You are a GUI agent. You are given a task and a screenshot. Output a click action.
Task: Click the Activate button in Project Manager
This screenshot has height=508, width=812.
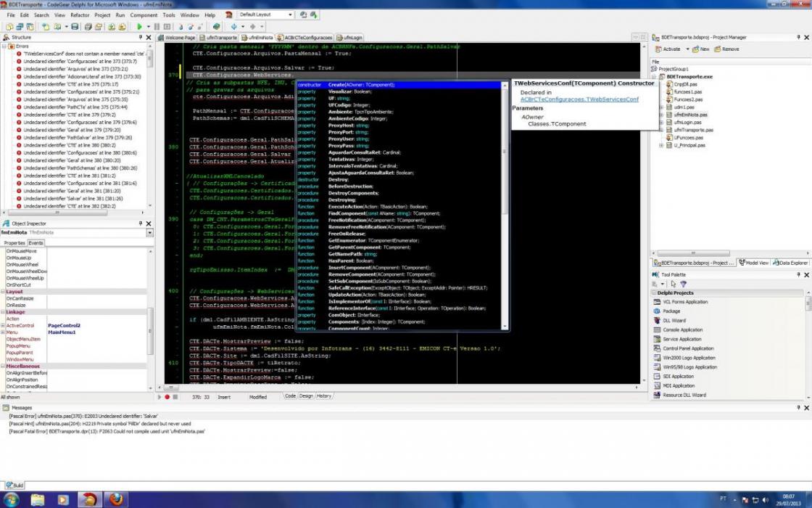(668, 49)
